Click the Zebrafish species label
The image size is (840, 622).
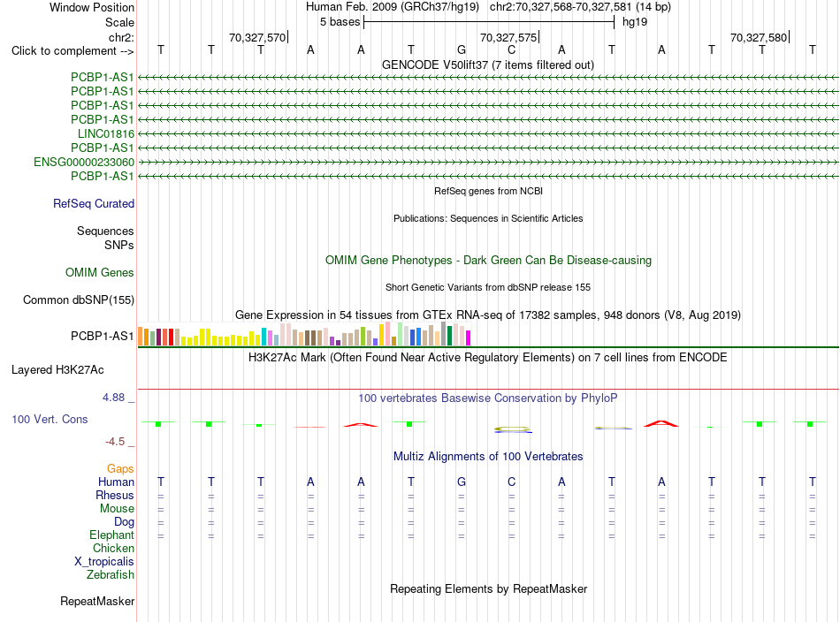(111, 574)
